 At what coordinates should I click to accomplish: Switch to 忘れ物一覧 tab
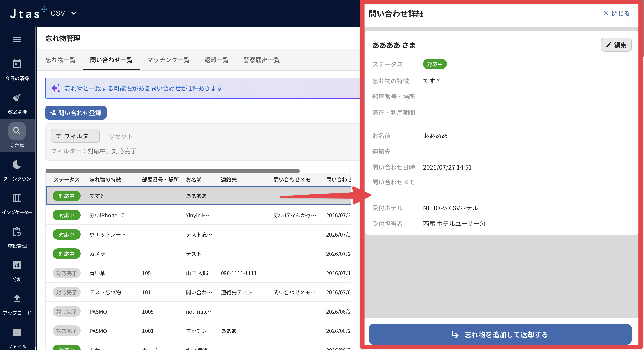tap(60, 60)
